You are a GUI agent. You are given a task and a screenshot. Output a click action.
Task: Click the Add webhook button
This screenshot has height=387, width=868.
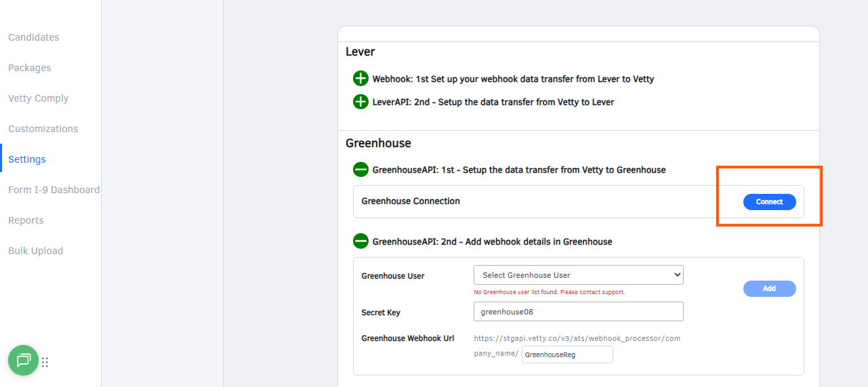[x=770, y=289]
